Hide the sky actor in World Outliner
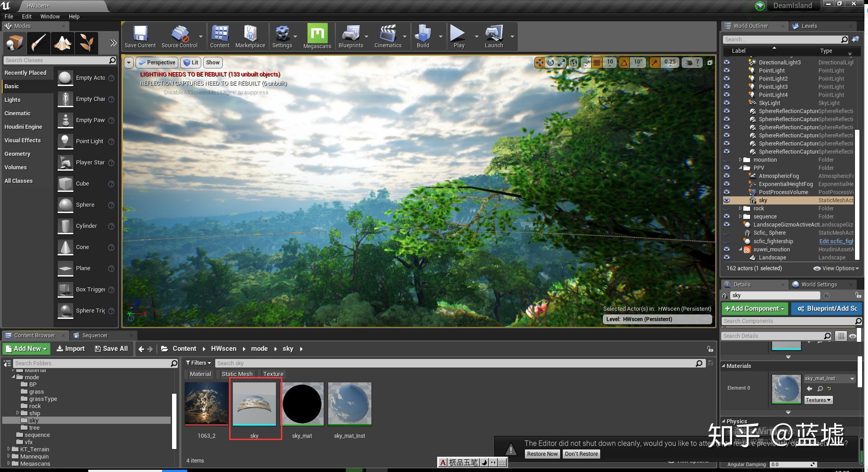868x472 pixels. click(x=727, y=200)
